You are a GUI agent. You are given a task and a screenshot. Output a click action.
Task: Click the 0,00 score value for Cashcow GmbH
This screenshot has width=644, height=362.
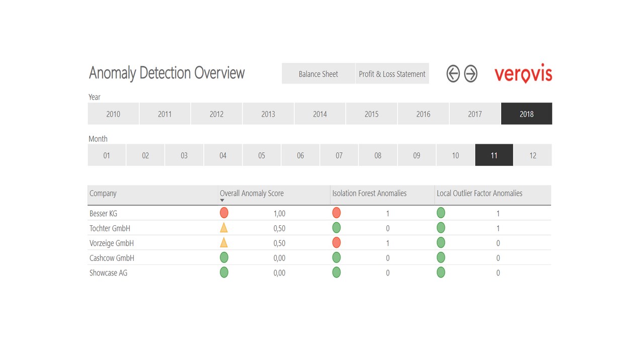tap(279, 258)
